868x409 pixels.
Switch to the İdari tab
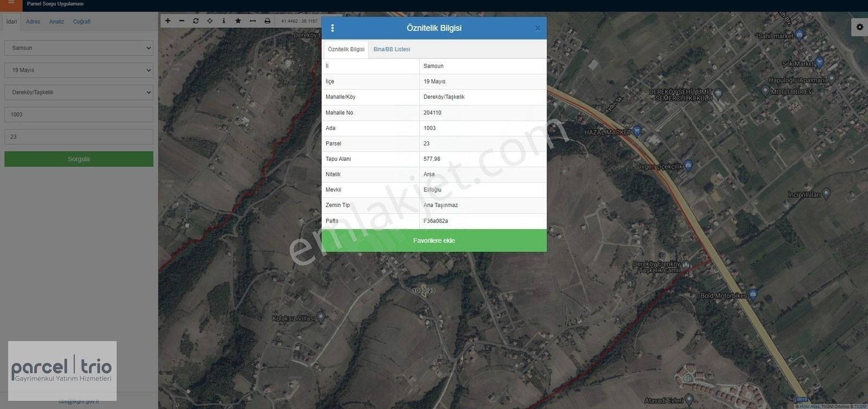tap(11, 22)
